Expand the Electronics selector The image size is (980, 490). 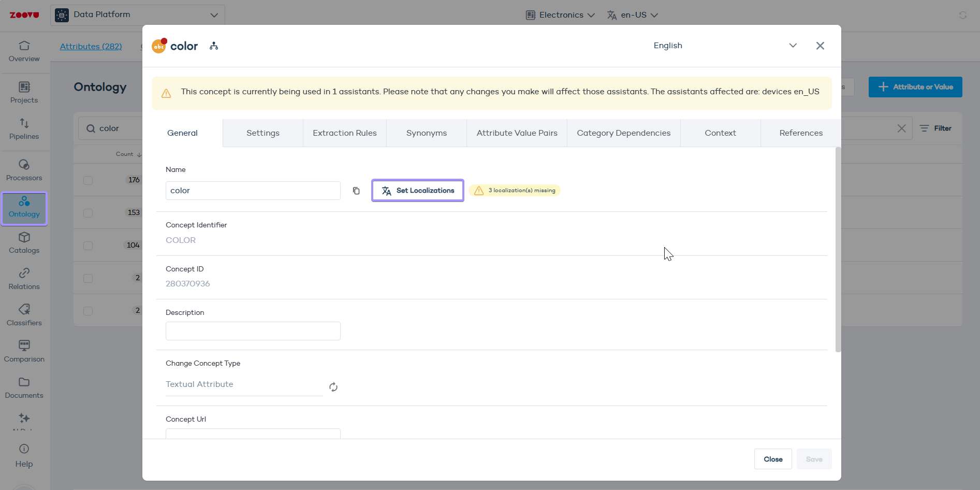[560, 15]
